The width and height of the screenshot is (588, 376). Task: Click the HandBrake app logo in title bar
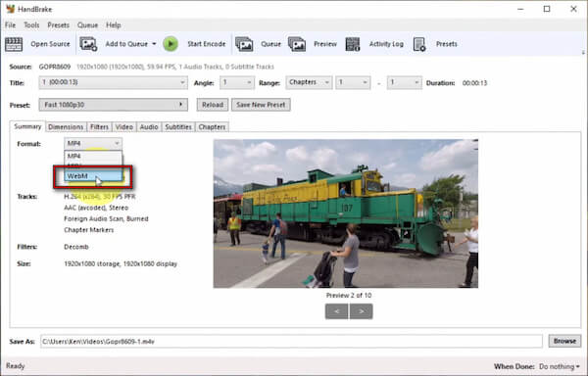click(x=10, y=9)
